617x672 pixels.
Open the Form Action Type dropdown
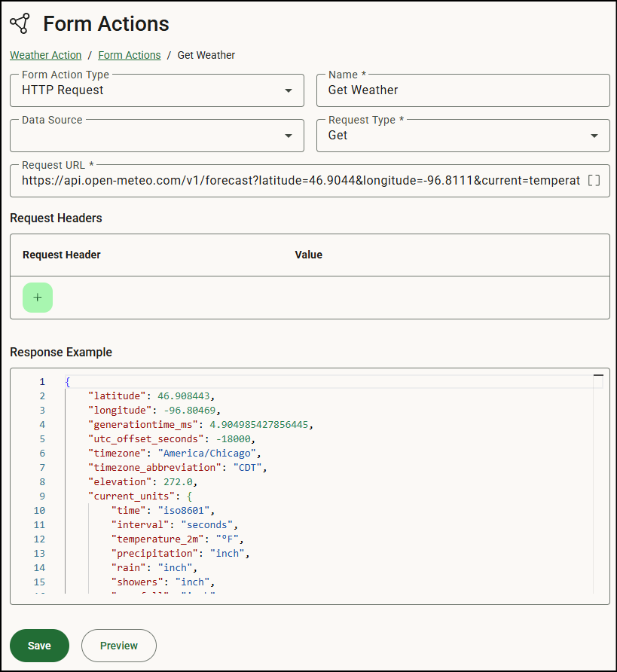[157, 90]
